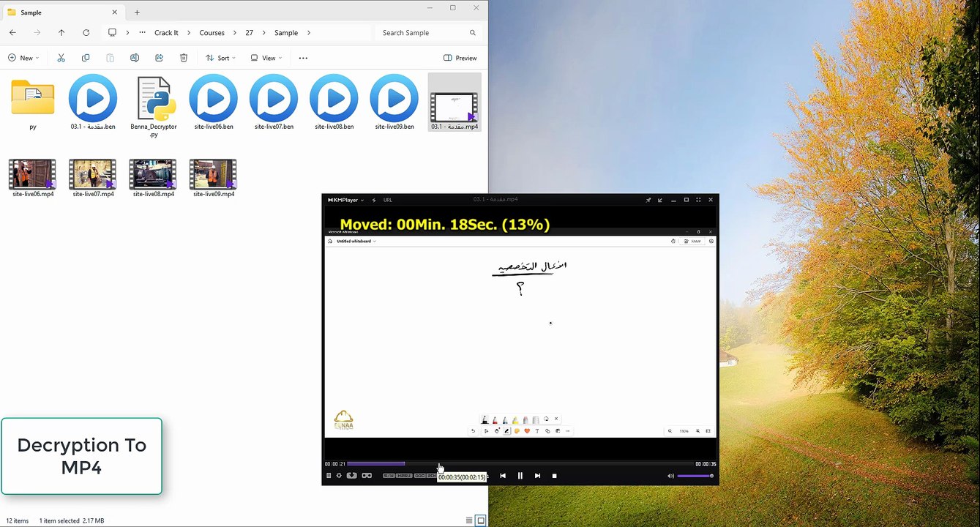
Task: Add a new Explorer tab
Action: (137, 12)
